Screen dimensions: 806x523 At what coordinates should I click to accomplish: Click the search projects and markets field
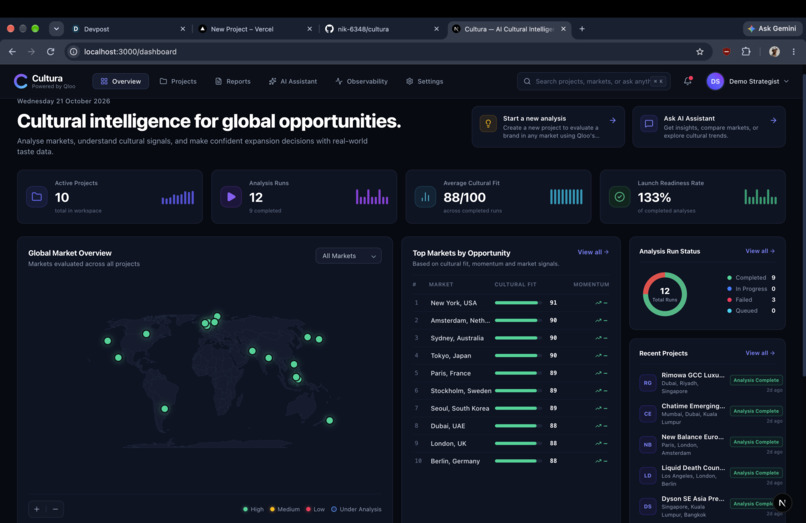pyautogui.click(x=594, y=81)
